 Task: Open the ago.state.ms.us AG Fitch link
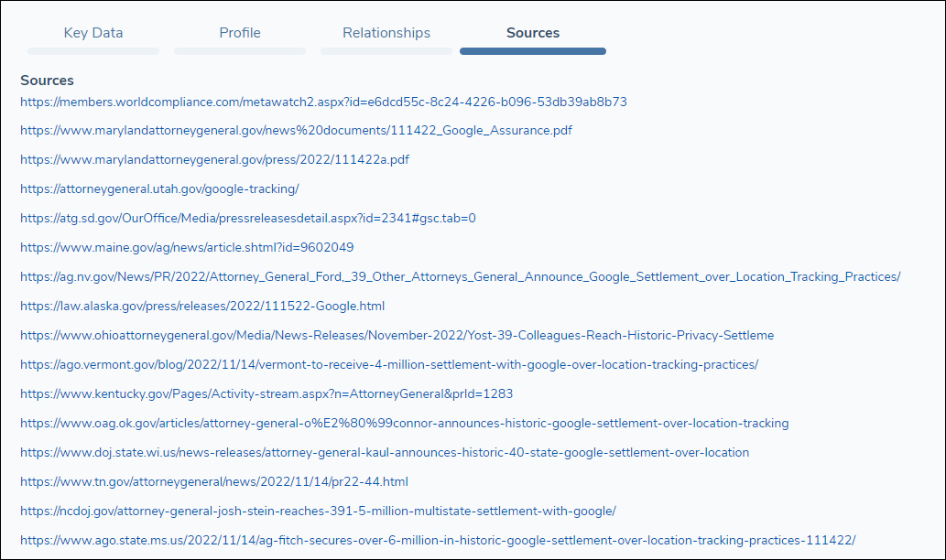click(x=438, y=541)
